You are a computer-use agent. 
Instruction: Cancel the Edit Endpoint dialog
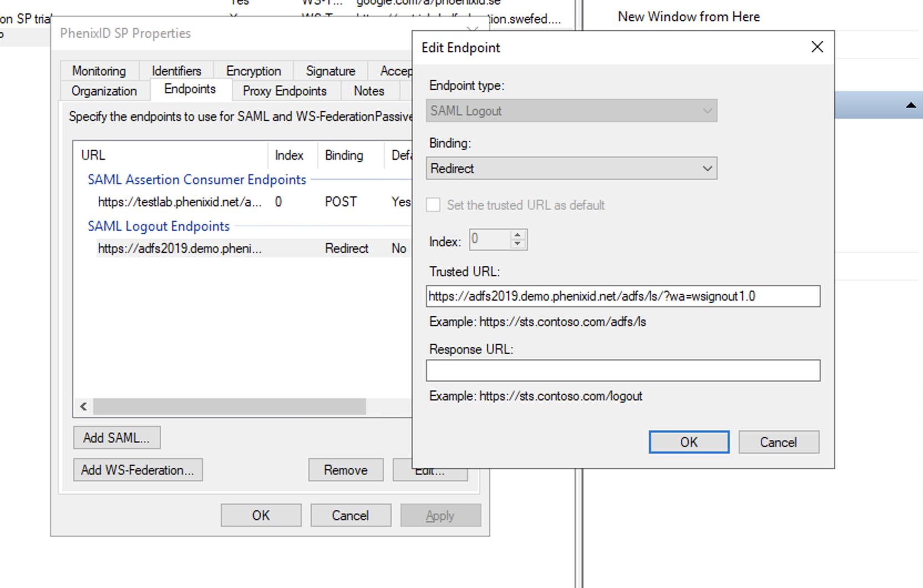pos(779,442)
